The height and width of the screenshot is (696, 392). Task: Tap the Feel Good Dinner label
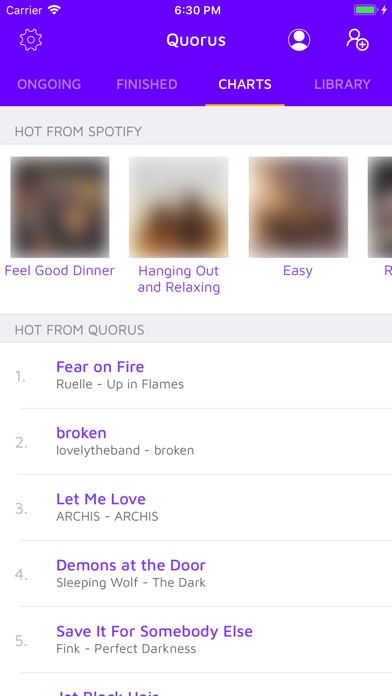click(x=60, y=271)
